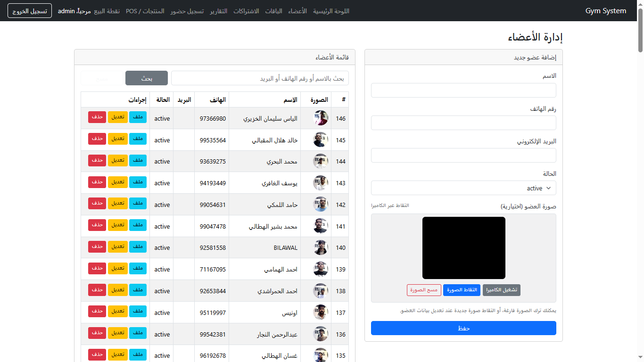Click the page vertical scrollbar

(640, 28)
